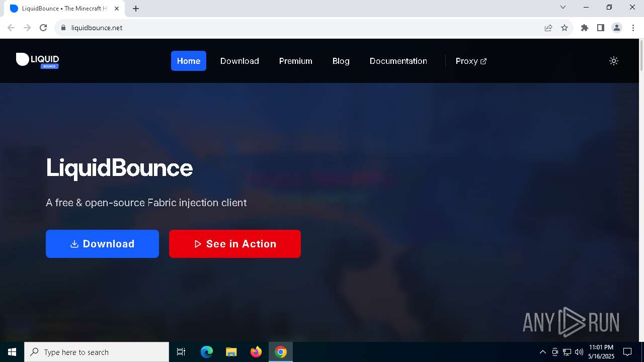Open the Chrome three-dot menu
Viewport: 644px width, 362px height.
tap(633, 28)
